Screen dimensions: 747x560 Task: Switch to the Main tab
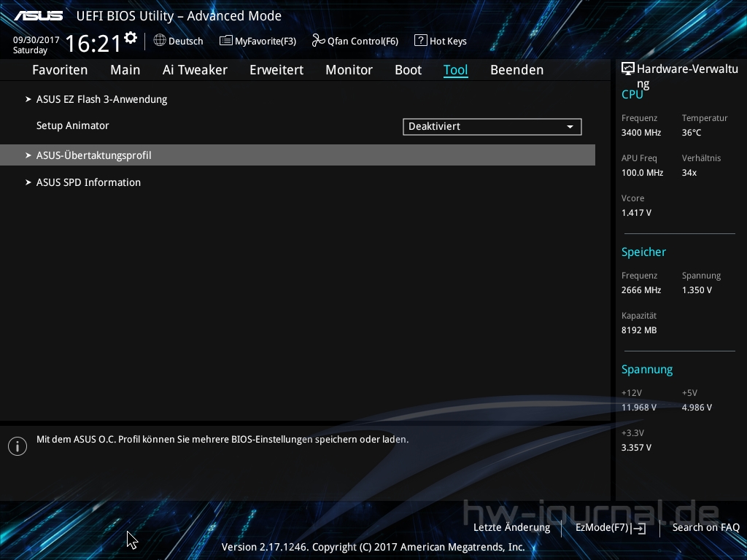point(125,70)
